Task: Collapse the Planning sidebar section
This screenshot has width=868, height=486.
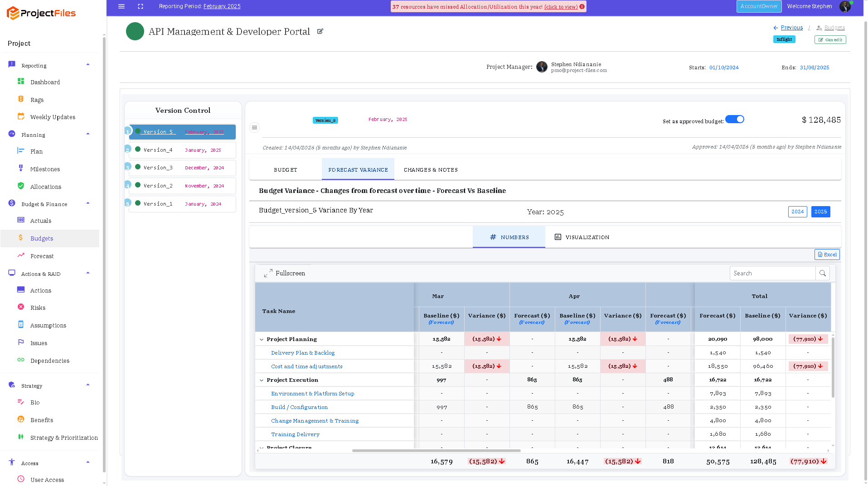Action: coord(88,134)
